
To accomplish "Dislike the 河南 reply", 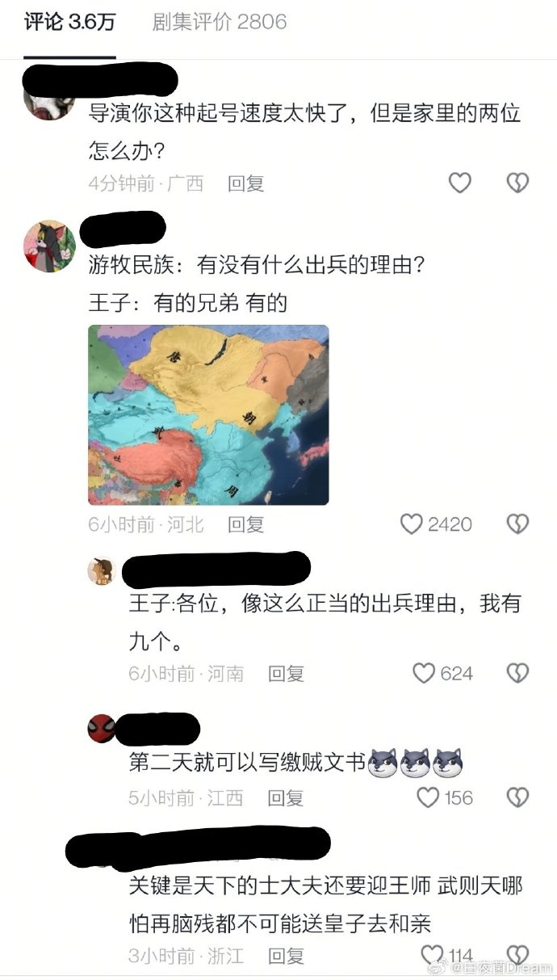I will point(517,673).
